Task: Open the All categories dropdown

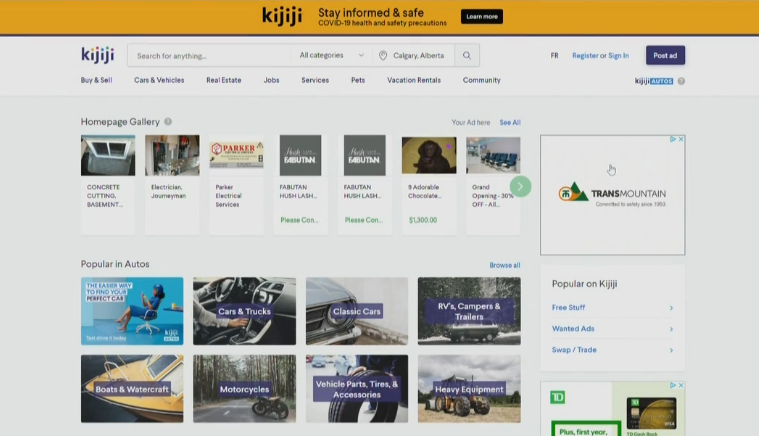Action: 332,55
